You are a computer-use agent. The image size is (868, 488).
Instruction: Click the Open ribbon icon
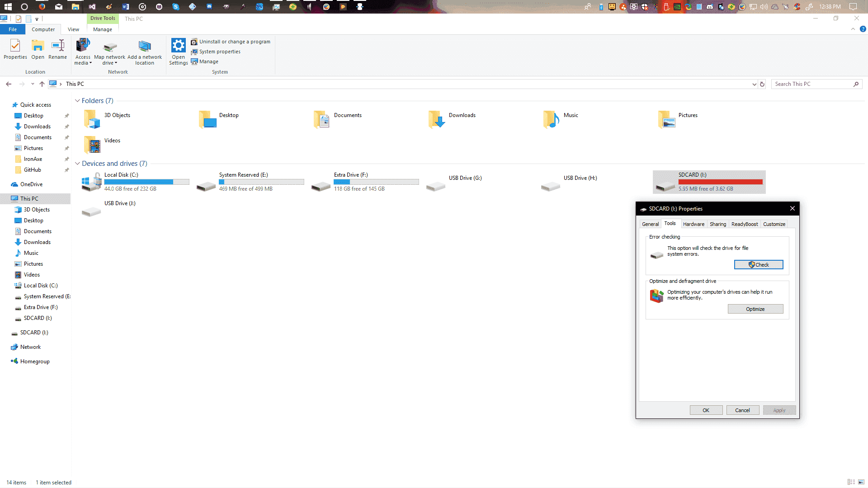[x=38, y=49]
